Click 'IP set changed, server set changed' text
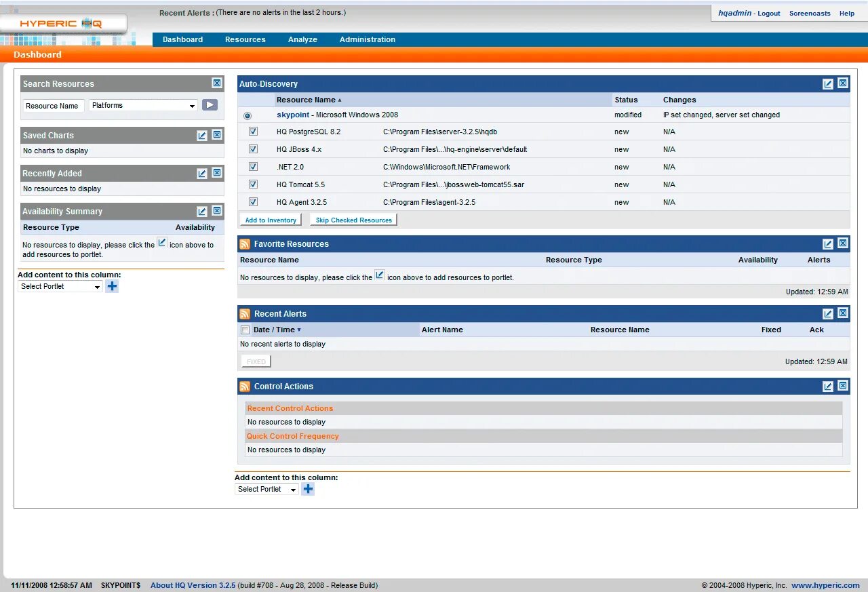 [x=722, y=115]
